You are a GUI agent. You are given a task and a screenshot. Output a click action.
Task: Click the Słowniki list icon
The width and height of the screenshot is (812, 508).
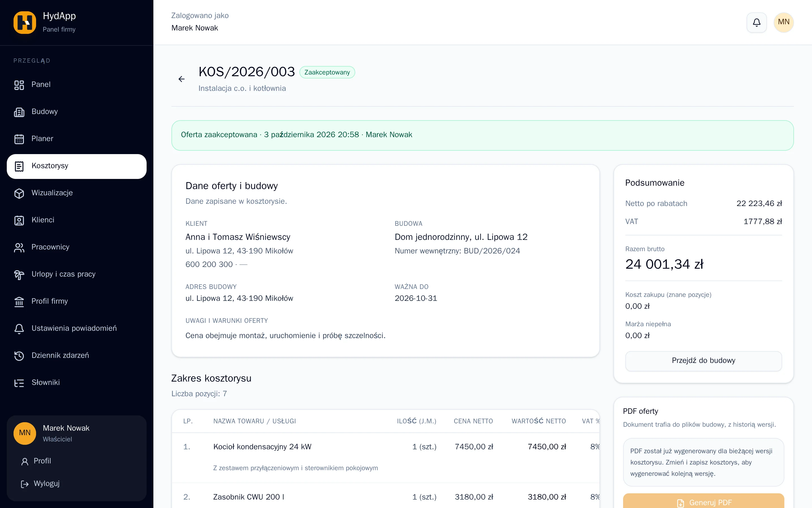click(x=19, y=383)
